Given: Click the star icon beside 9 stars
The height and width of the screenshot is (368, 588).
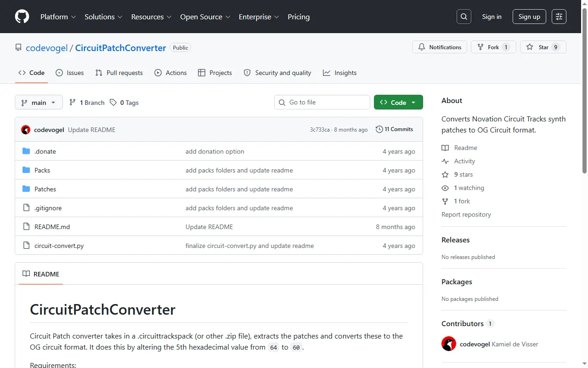Looking at the screenshot, I should click(445, 174).
